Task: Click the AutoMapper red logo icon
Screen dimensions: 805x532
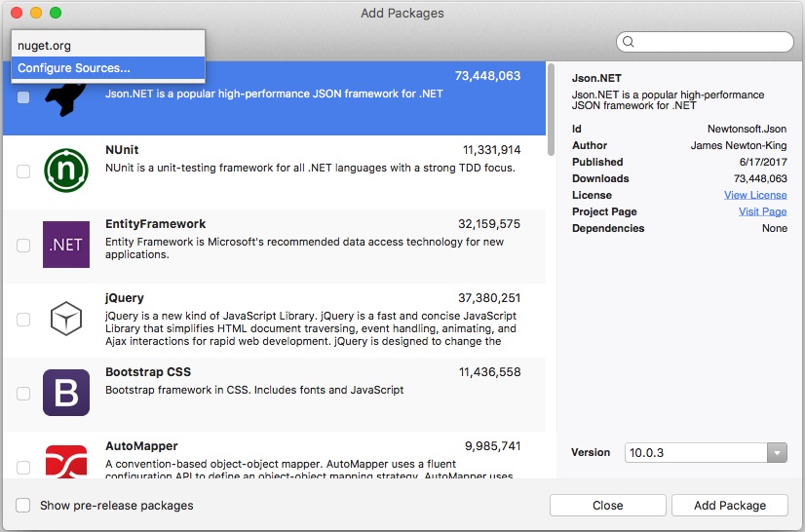Action: pos(65,461)
